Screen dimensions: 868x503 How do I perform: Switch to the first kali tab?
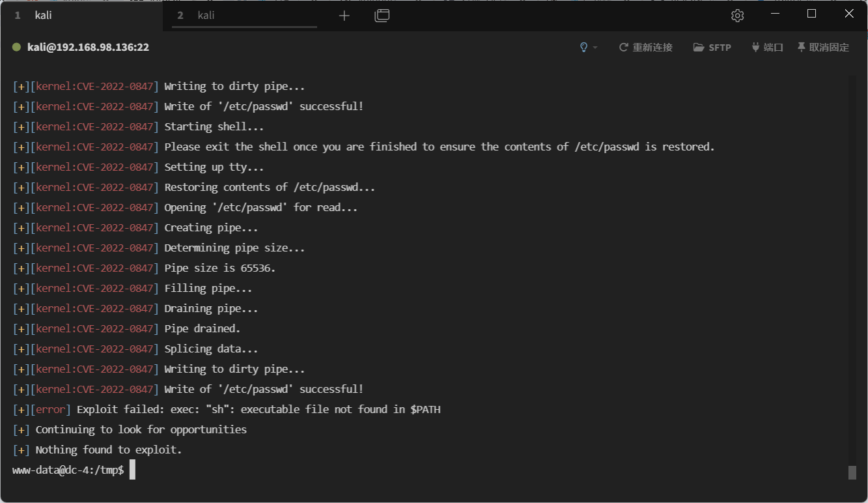coord(81,15)
